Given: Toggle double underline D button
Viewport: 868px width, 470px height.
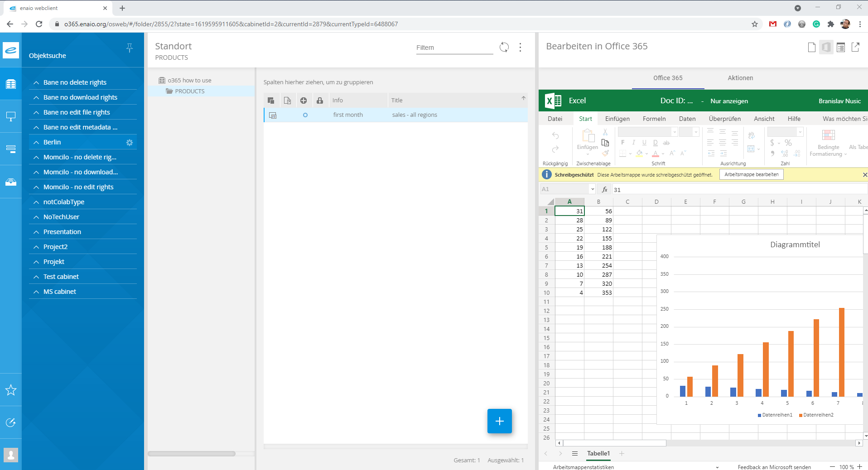Looking at the screenshot, I should [x=656, y=143].
